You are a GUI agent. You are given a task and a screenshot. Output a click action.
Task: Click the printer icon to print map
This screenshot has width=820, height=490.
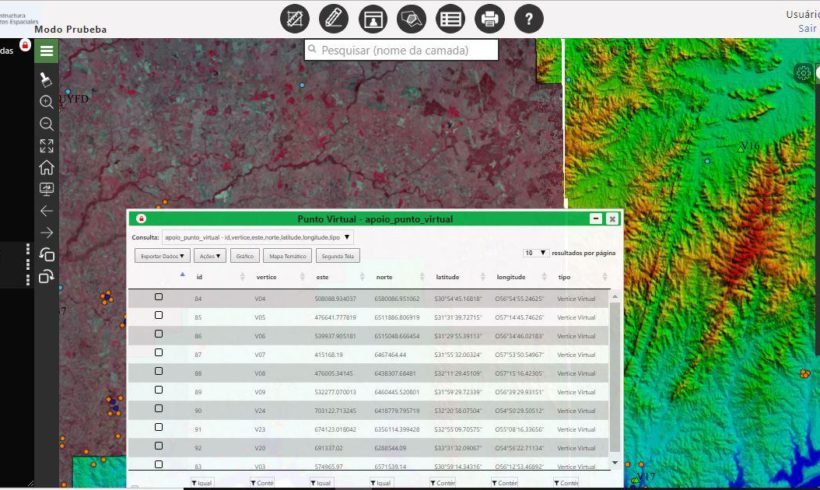coord(489,19)
